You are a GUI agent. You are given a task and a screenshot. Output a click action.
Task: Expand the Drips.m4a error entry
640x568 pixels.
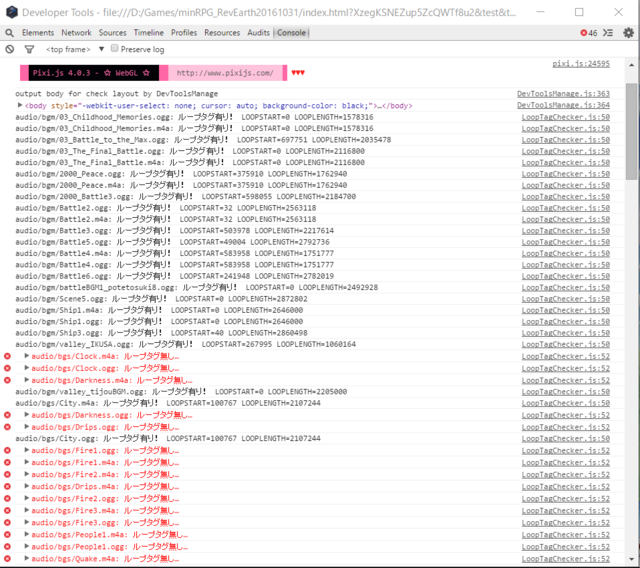click(27, 486)
